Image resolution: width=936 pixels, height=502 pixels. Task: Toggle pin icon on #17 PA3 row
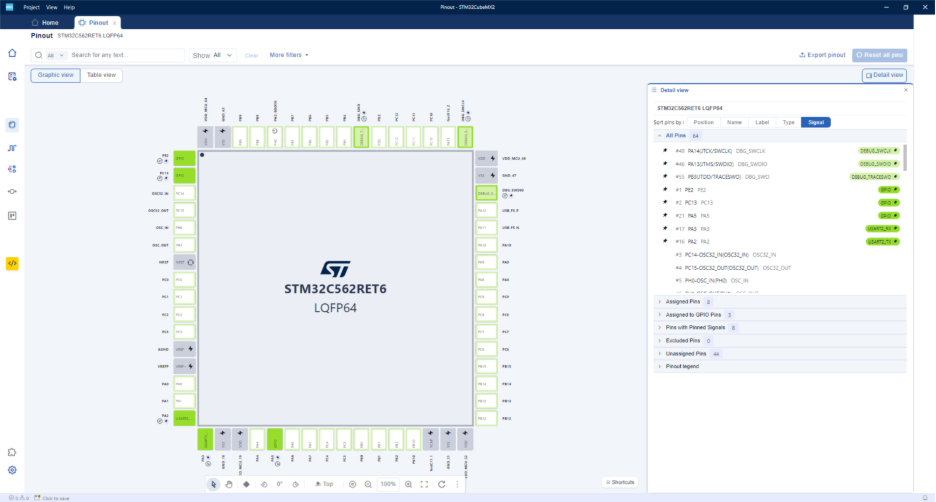point(665,229)
